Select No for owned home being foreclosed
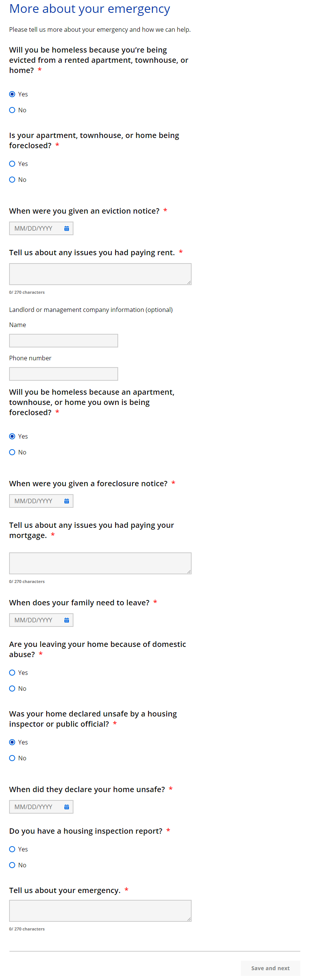 (x=12, y=452)
